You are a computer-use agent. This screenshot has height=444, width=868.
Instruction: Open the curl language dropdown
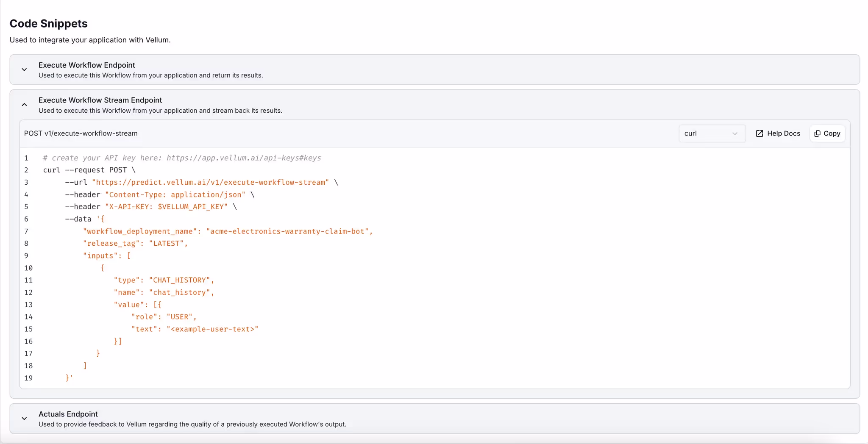point(712,133)
